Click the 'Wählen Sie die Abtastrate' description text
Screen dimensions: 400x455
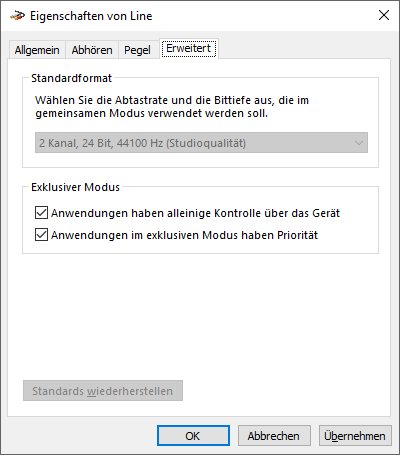(172, 107)
